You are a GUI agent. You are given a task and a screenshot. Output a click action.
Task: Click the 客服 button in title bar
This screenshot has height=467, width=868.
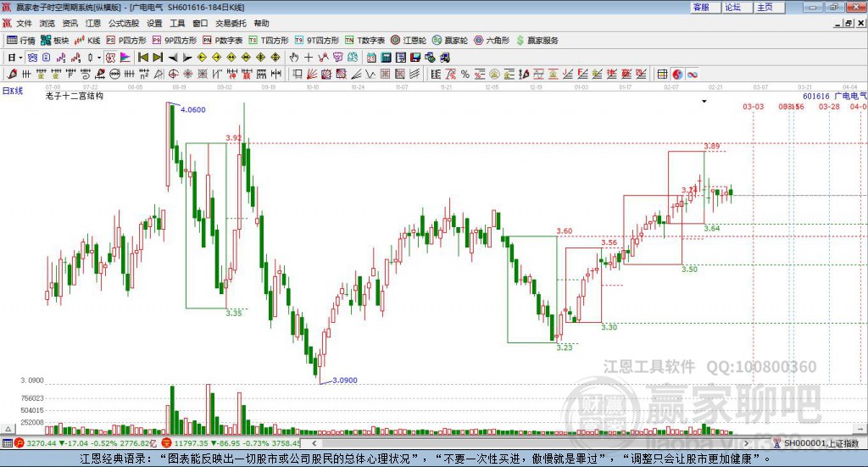coord(704,7)
